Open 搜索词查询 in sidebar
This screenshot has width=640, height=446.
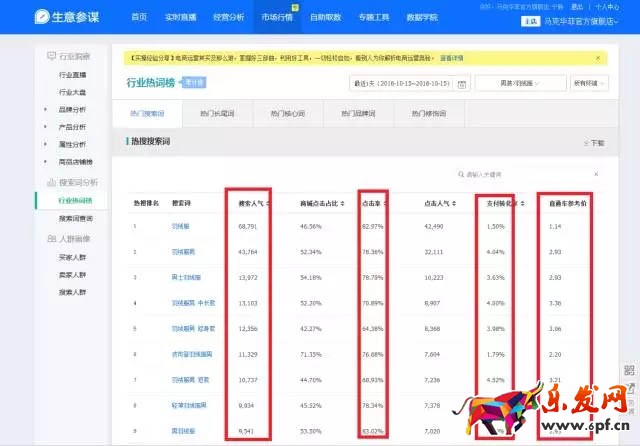point(76,218)
